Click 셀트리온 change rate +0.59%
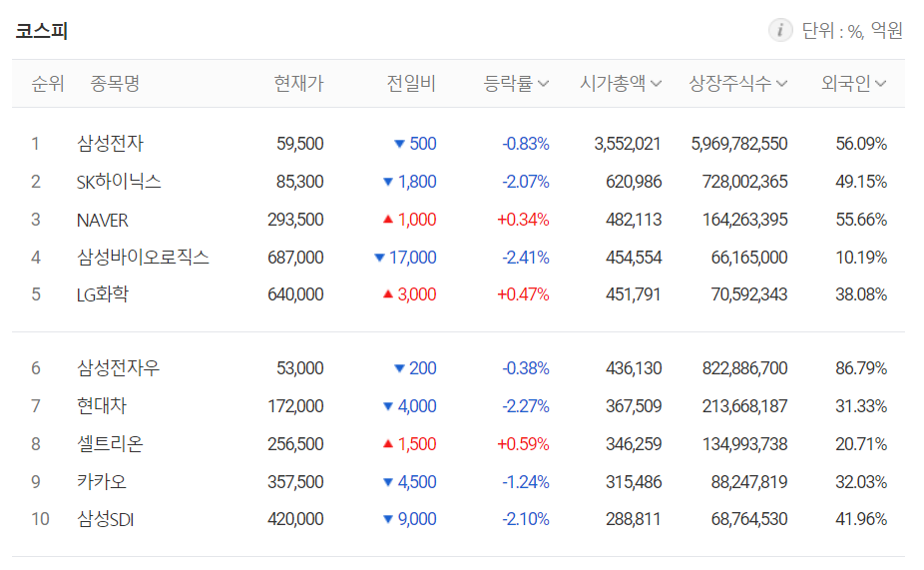This screenshot has width=924, height=570. 523,443
